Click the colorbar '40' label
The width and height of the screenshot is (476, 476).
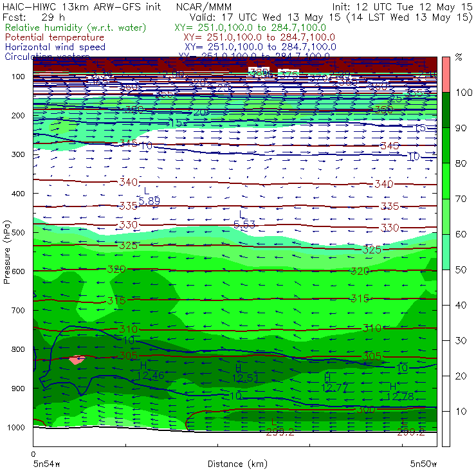(x=461, y=305)
